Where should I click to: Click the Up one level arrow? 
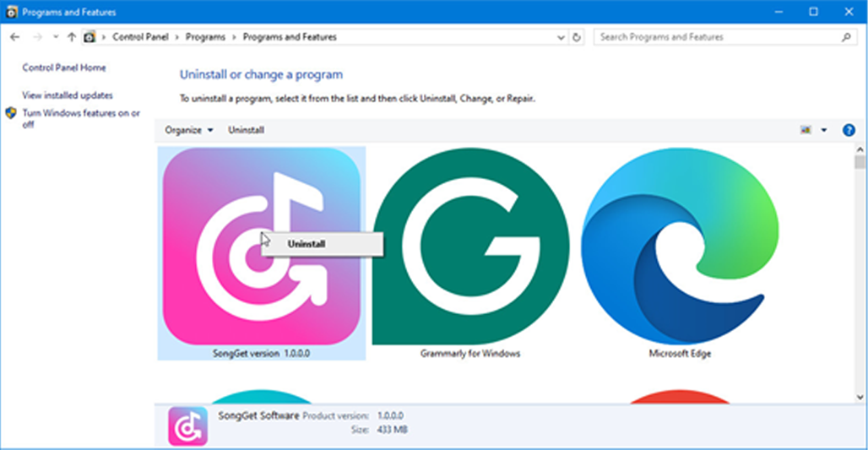72,37
